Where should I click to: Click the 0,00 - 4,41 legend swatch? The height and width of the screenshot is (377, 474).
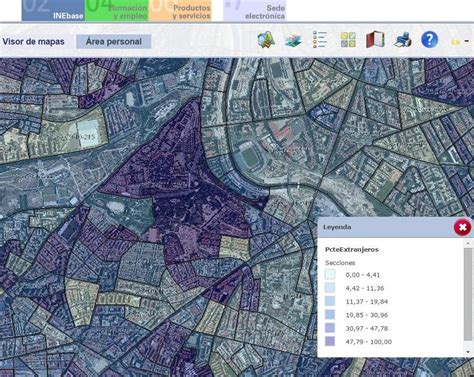pos(330,275)
